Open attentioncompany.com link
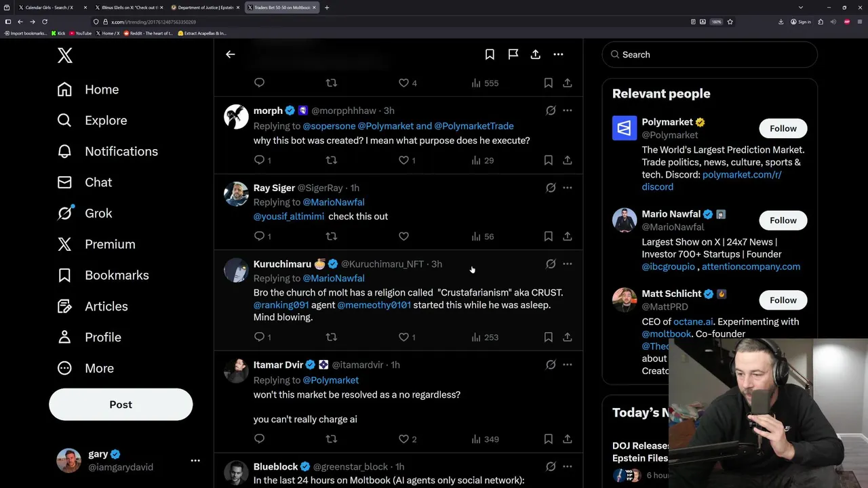The image size is (868, 488). (x=751, y=266)
